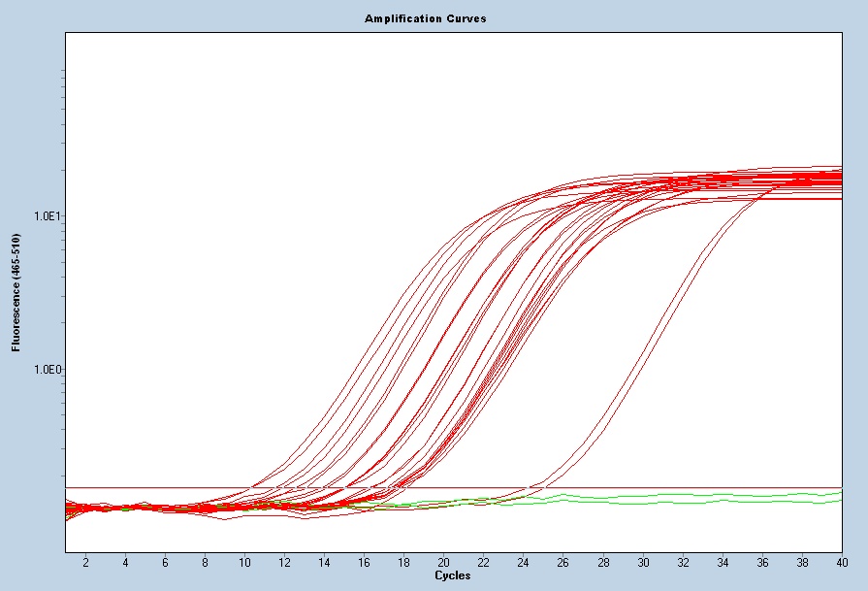Click the cycle 2 x-axis tick label
This screenshot has width=868, height=591.
pyautogui.click(x=85, y=563)
